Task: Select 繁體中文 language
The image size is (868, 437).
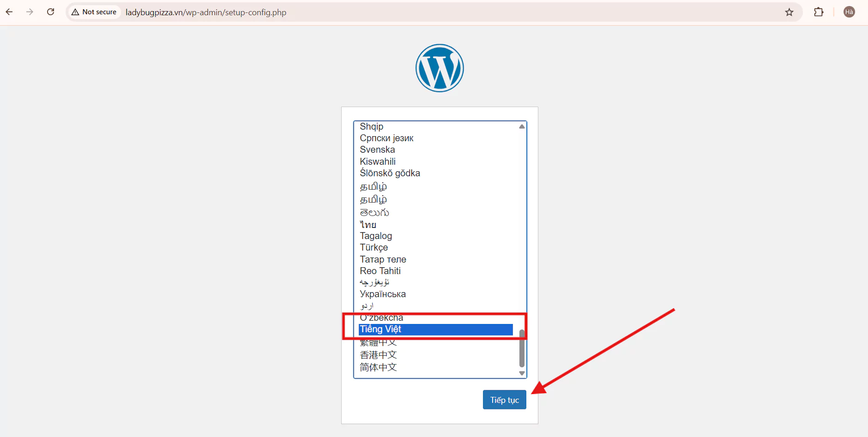Action: pyautogui.click(x=436, y=342)
